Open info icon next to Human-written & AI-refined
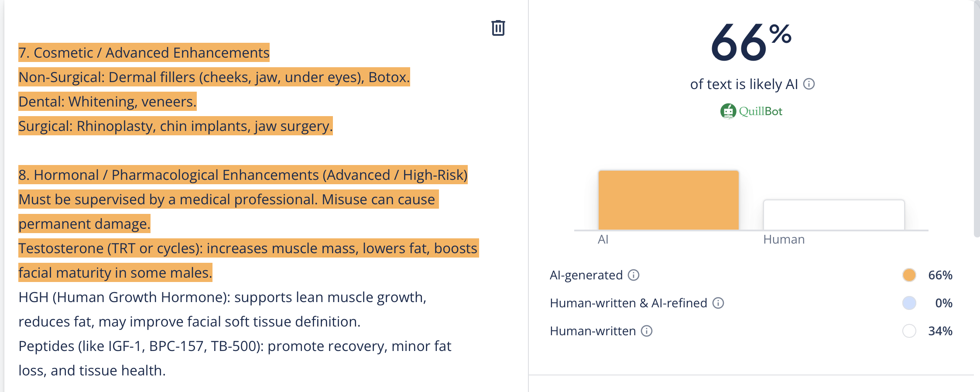The height and width of the screenshot is (392, 980). tap(718, 303)
